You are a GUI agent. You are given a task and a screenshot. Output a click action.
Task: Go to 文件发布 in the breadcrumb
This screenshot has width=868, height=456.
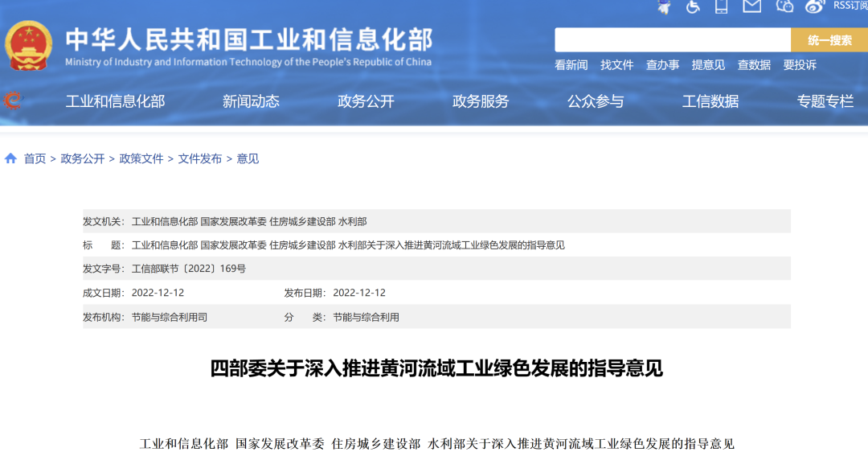[x=200, y=159]
